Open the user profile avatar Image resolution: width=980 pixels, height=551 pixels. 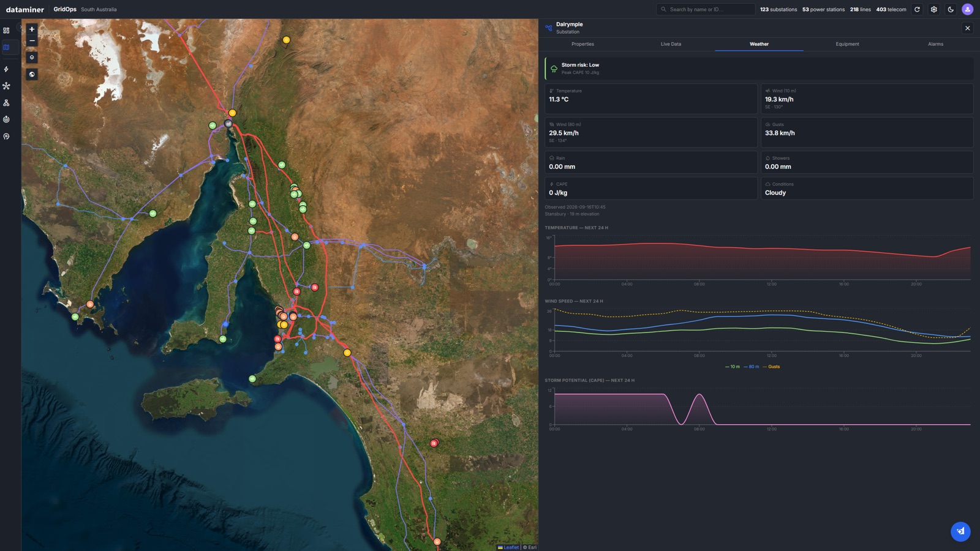968,9
